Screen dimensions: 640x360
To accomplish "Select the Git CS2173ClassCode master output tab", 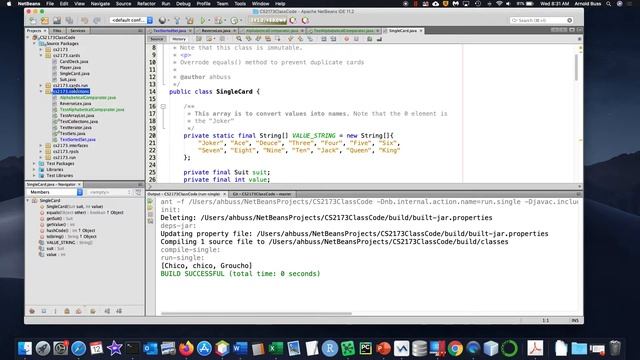I will (x=262, y=194).
